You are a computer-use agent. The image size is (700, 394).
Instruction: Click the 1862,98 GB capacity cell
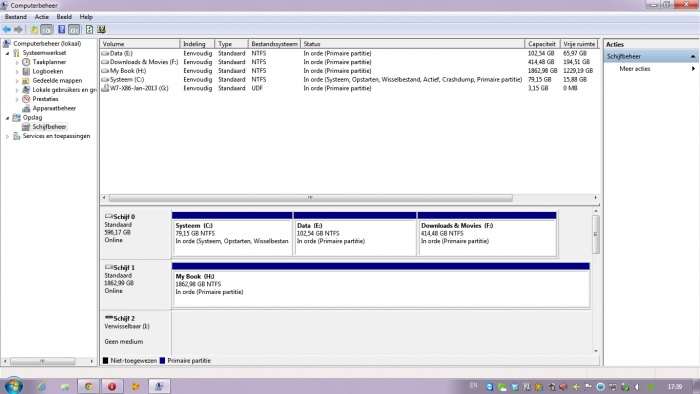[x=542, y=71]
